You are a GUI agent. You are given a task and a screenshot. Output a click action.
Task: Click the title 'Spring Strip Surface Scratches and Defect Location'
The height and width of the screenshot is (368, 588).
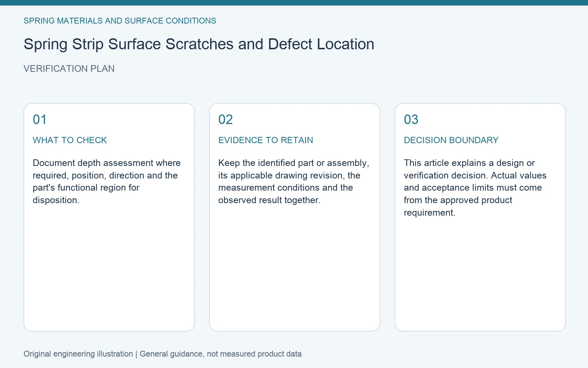coord(199,44)
